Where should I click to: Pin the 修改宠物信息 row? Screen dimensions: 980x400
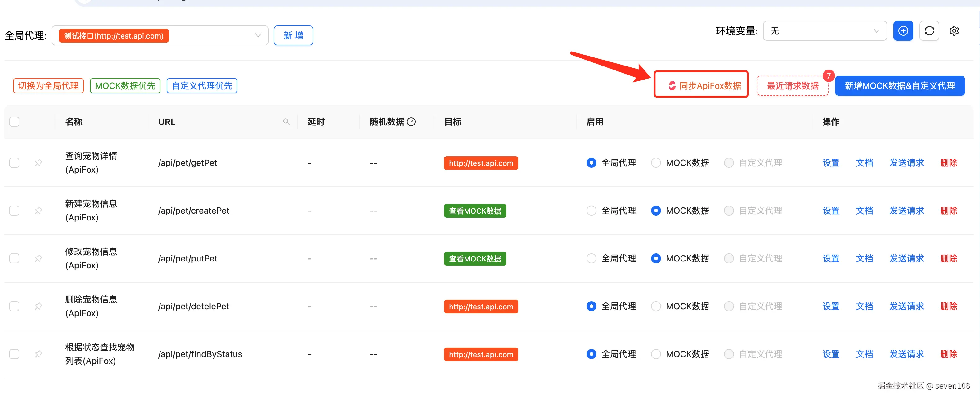coord(38,258)
